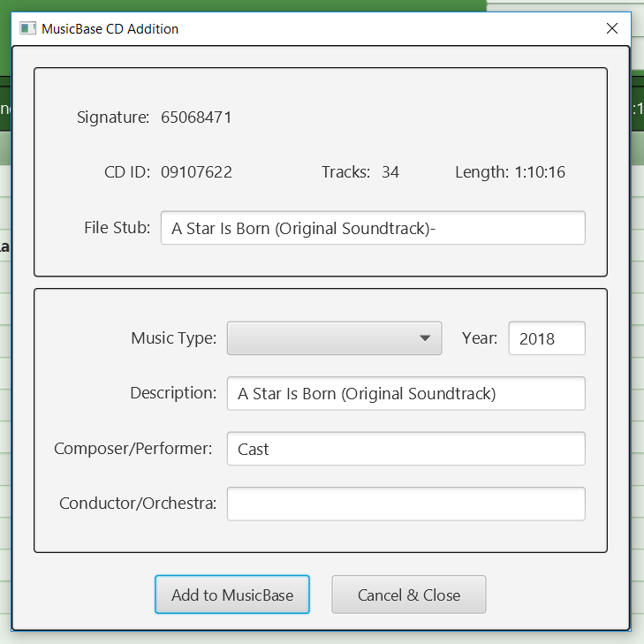
Task: Click the Composer/Performer field containing Cast
Action: click(406, 449)
